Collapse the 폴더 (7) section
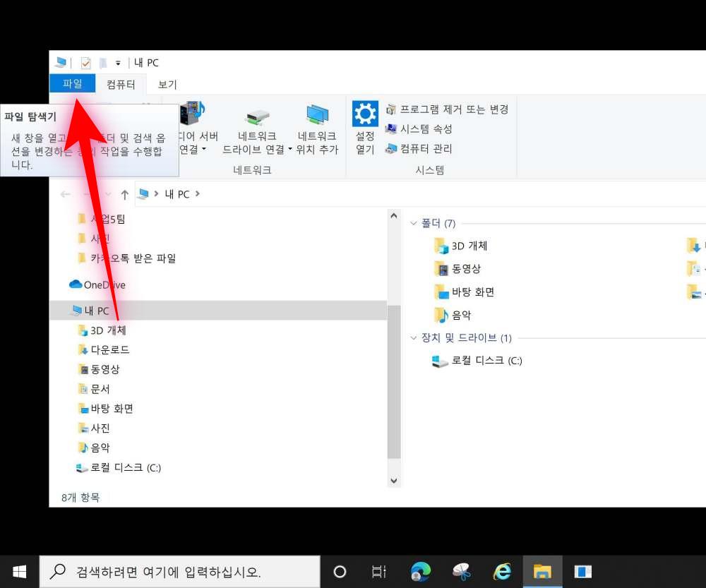Screen dimensions: 706x588 (413, 223)
